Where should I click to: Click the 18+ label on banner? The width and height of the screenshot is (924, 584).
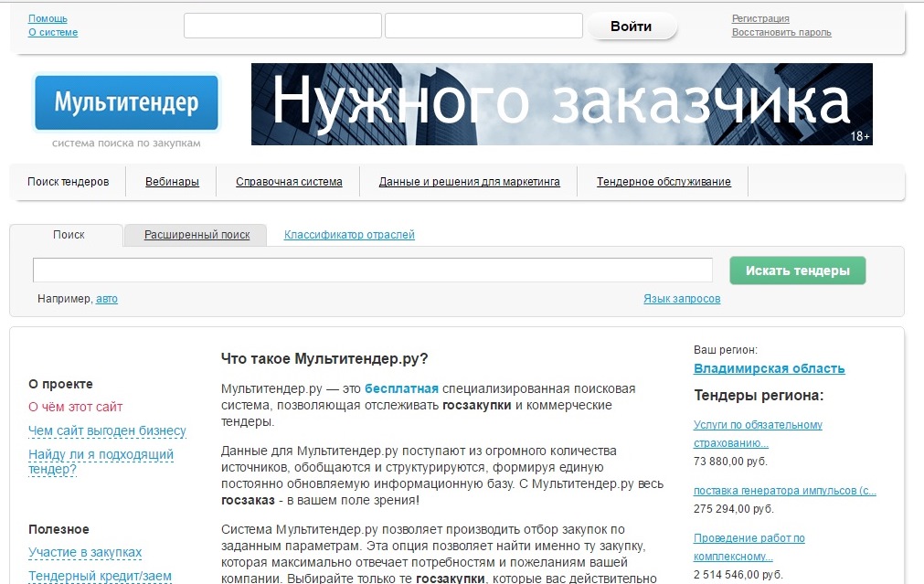[x=860, y=136]
